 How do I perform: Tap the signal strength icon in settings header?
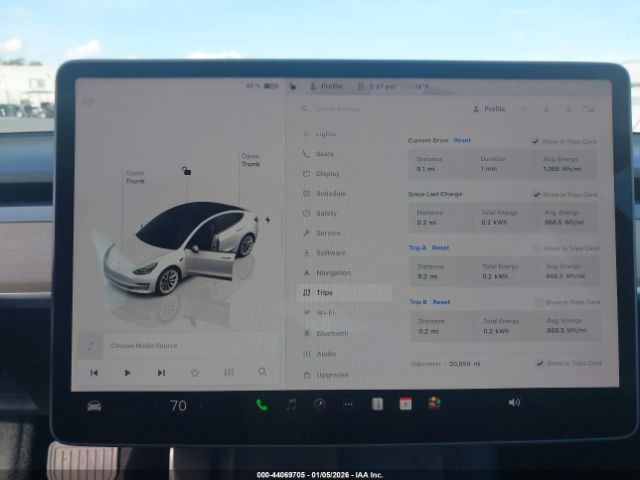588,109
